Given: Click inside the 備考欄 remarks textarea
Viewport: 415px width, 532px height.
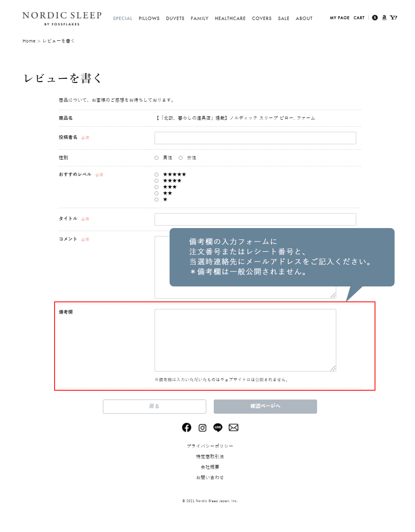Looking at the screenshot, I should point(245,340).
